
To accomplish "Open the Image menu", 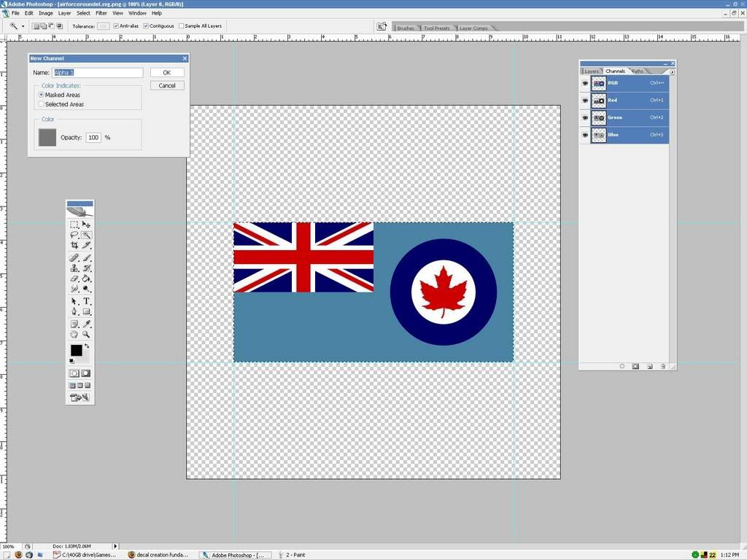I will (x=46, y=13).
